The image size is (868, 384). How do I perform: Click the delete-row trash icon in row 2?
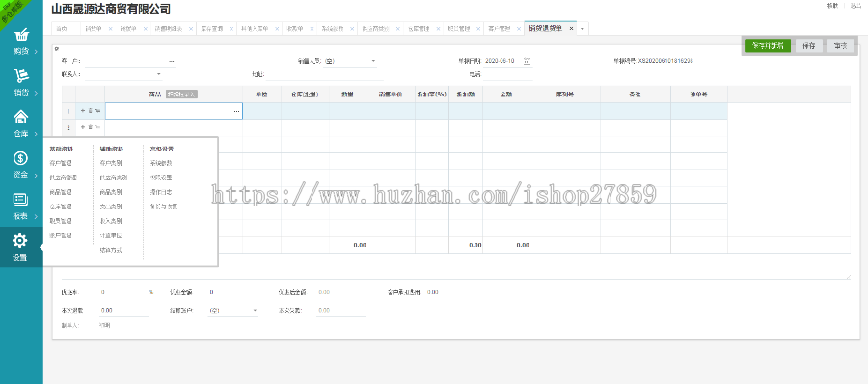click(91, 127)
